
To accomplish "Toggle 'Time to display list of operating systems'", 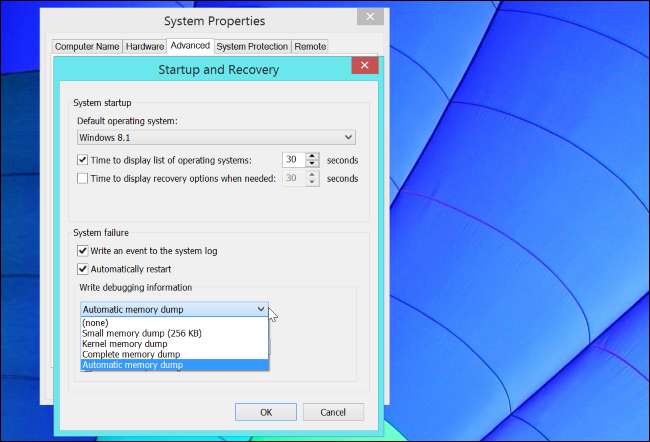I will coord(83,160).
